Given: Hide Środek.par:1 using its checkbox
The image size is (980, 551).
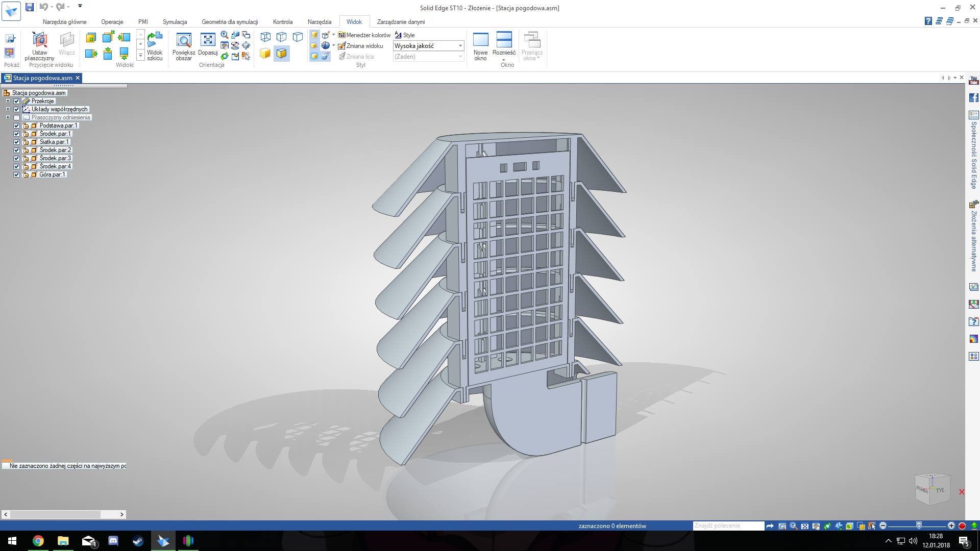Looking at the screenshot, I should coord(17,134).
